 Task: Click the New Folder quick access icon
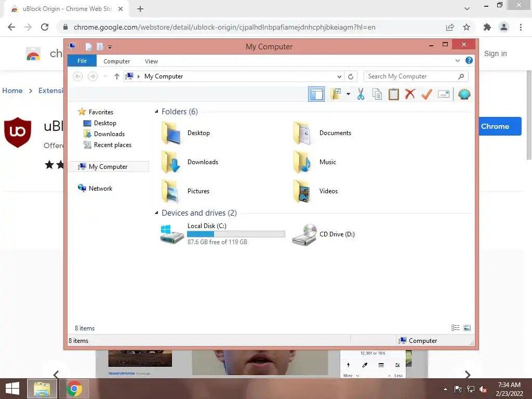click(x=100, y=46)
